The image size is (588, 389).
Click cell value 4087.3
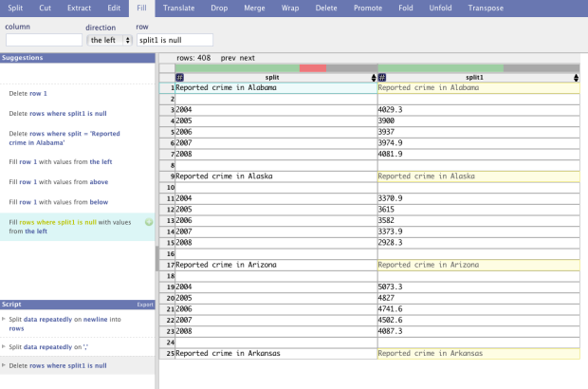point(479,331)
